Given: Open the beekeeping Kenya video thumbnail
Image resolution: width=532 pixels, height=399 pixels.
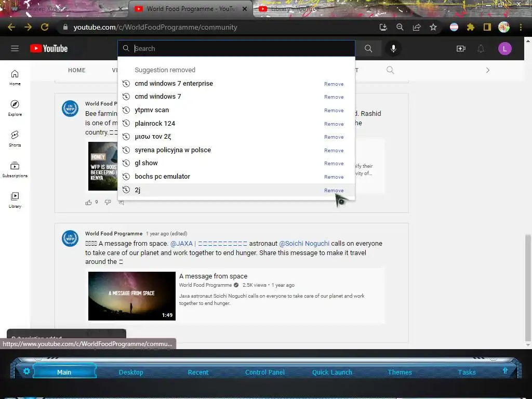Looking at the screenshot, I should coord(103,166).
